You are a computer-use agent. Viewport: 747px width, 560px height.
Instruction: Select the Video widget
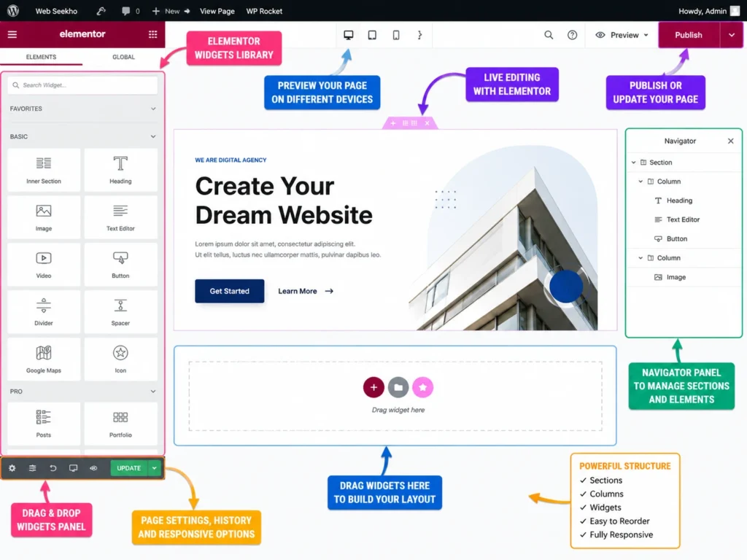pos(44,264)
